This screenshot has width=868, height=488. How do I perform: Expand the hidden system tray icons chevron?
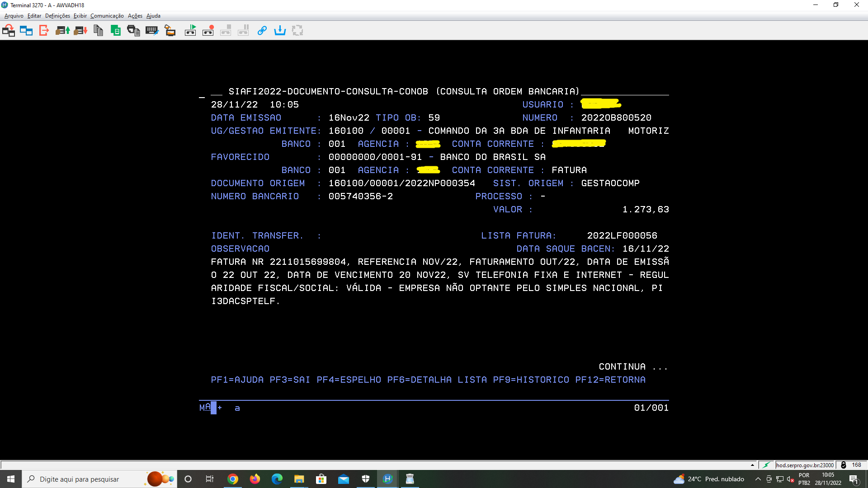758,479
